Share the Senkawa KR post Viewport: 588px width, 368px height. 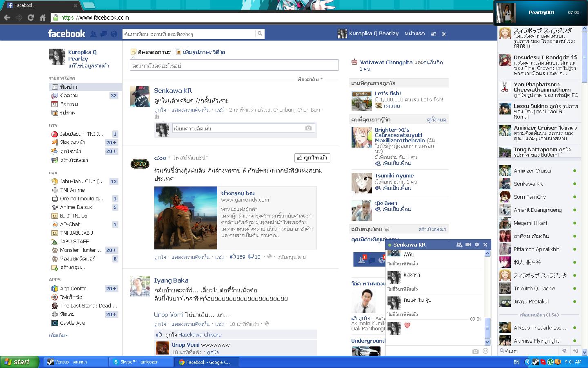(x=220, y=110)
